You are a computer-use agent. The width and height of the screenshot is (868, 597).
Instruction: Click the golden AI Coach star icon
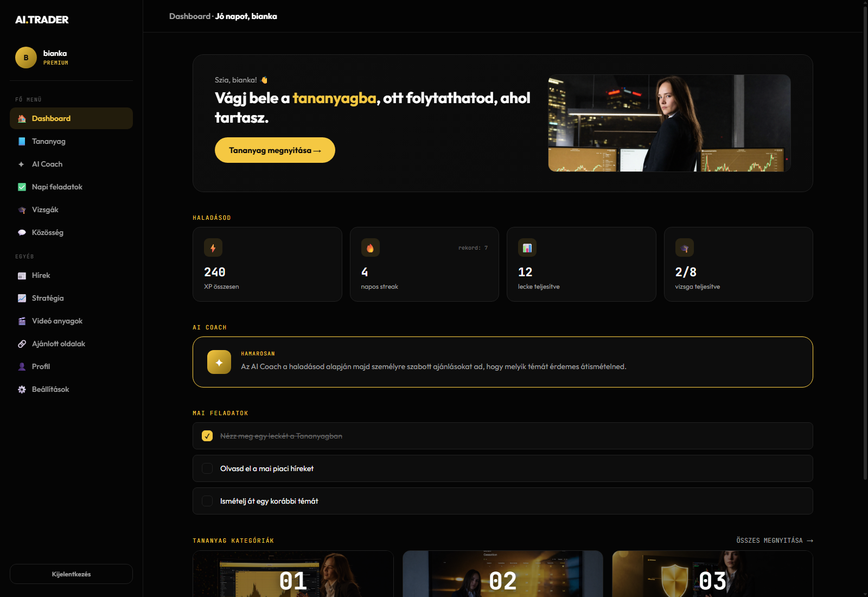point(219,362)
